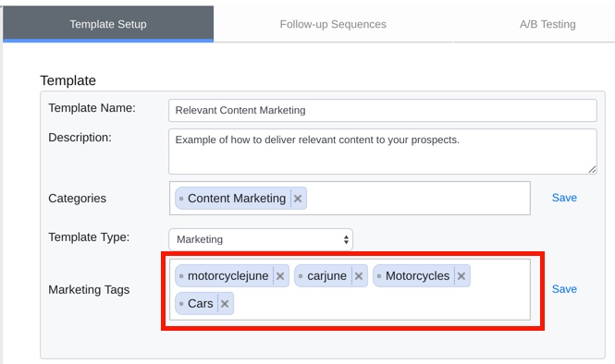
Task: Remove the motorcyclejune marketing tag
Action: click(280, 276)
